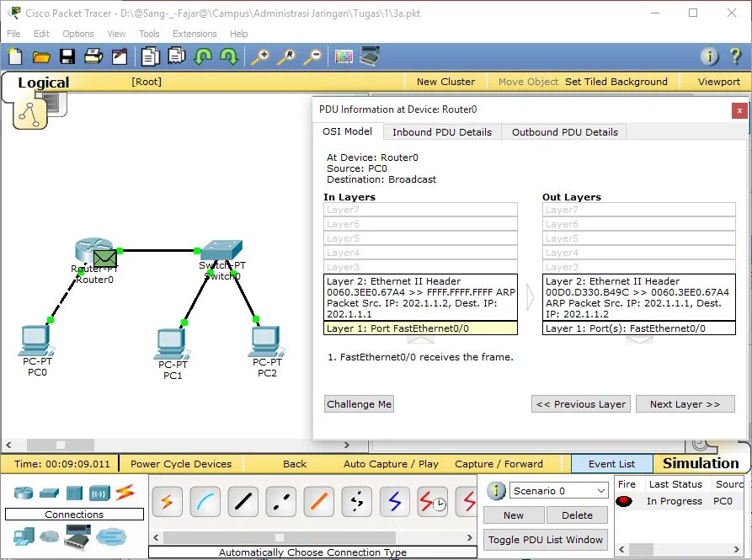Select Connections lightning category icon
This screenshot has width=752, height=560.
[125, 493]
